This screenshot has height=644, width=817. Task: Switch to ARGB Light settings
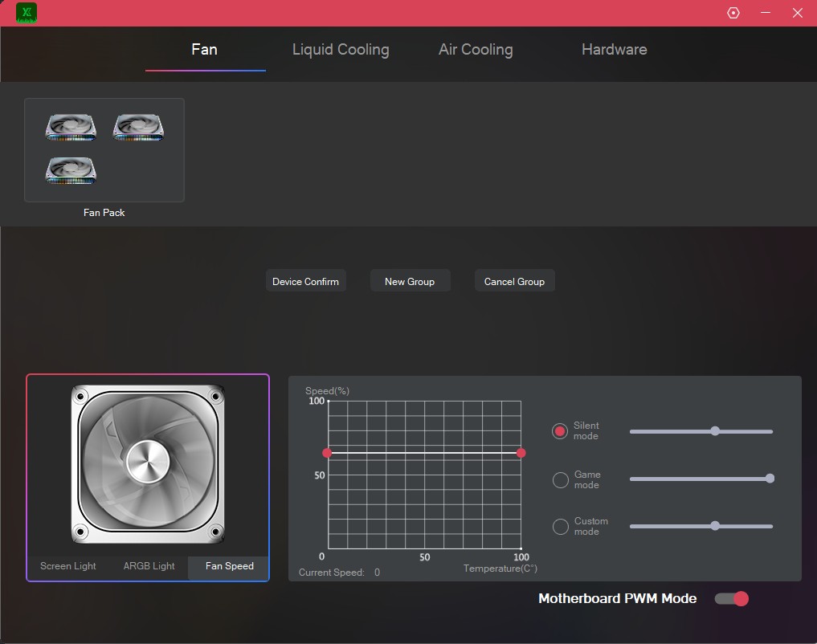click(x=149, y=566)
